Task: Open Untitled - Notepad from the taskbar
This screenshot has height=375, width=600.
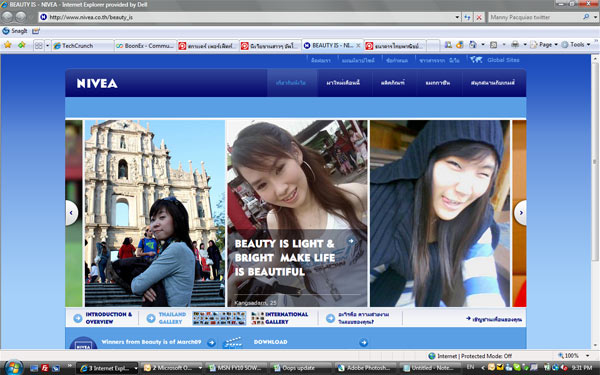Action: [429, 368]
